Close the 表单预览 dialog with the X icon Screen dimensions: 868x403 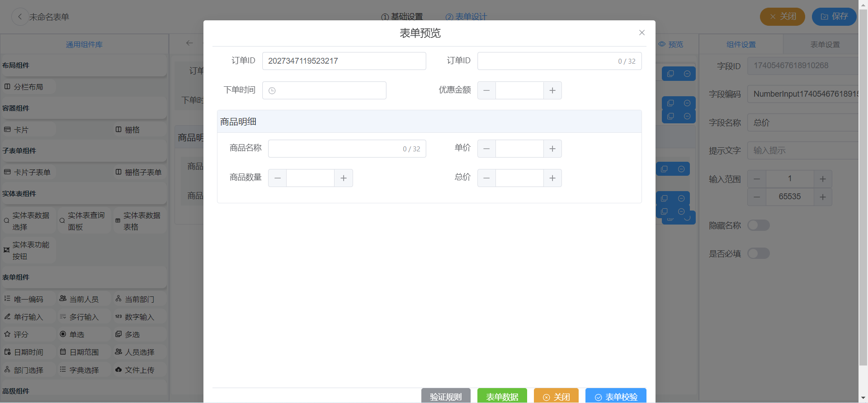click(642, 33)
